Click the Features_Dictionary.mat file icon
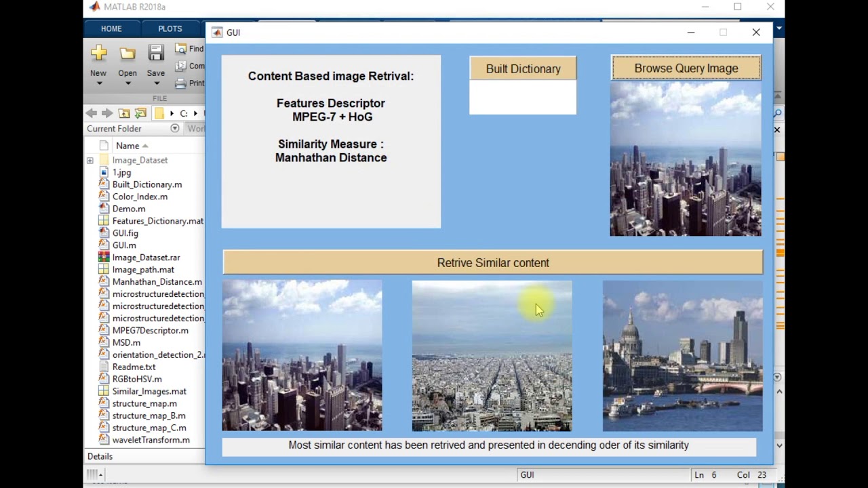Image resolution: width=868 pixels, height=488 pixels. click(104, 221)
